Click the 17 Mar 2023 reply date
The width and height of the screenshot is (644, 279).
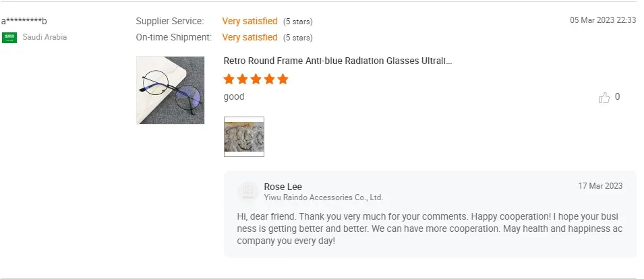click(x=600, y=186)
